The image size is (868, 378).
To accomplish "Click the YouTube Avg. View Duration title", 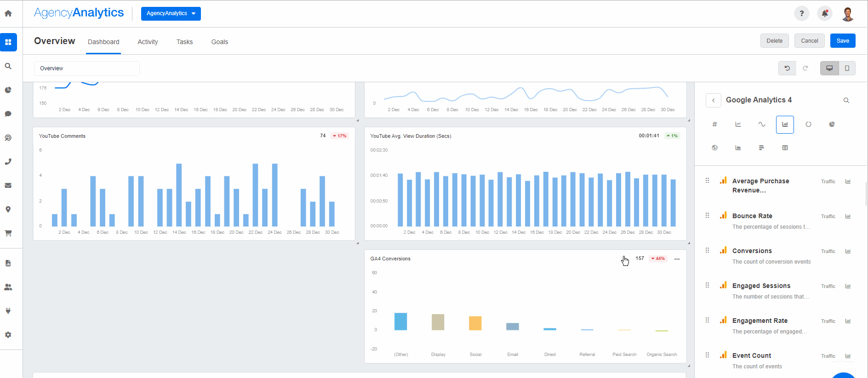I will (x=411, y=136).
